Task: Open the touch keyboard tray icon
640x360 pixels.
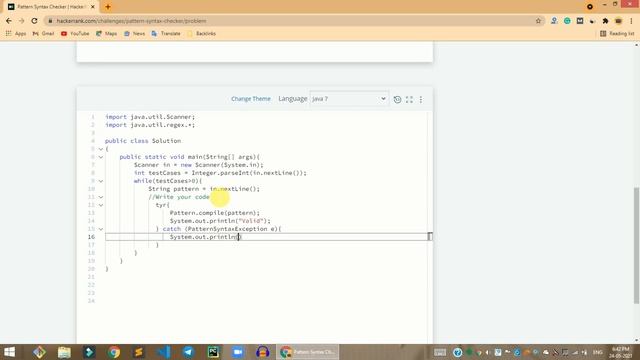Action: (440, 352)
